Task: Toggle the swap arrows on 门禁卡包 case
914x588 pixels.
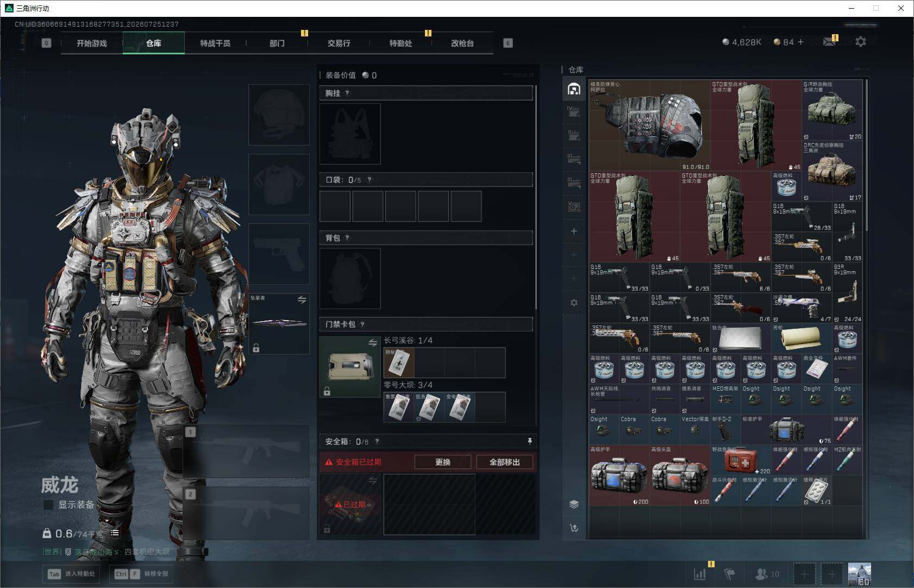Action: tap(373, 343)
